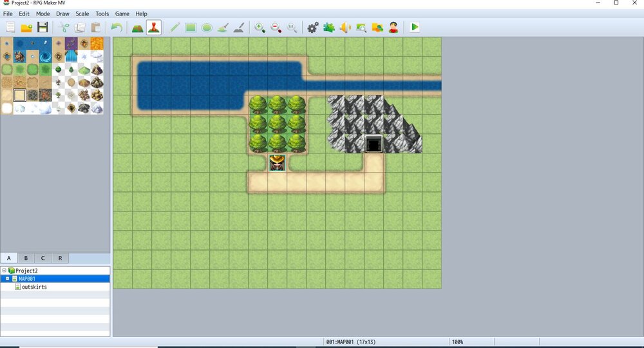Select MAP001 in the map tree

point(26,278)
